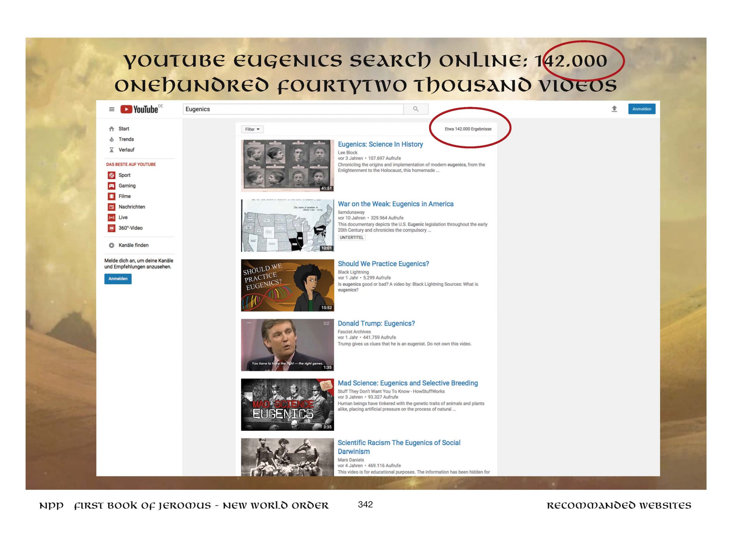Click the YouTube logo icon
This screenshot has height=536, width=756.
[x=126, y=109]
